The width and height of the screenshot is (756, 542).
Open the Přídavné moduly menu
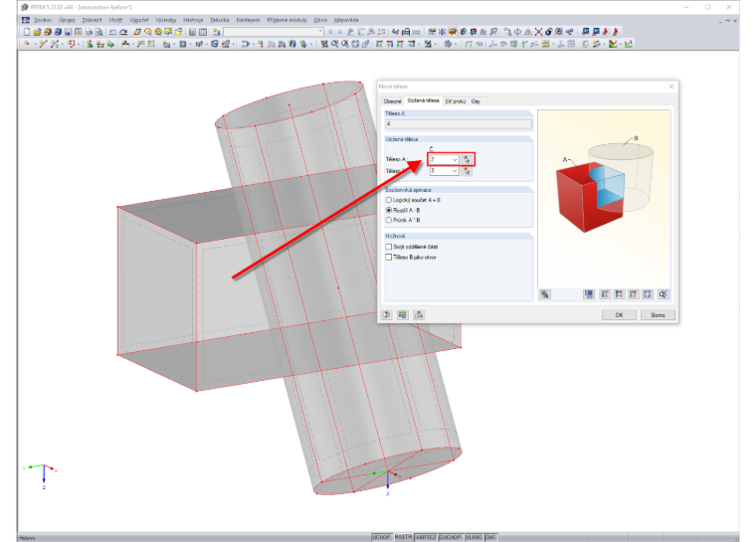point(286,20)
